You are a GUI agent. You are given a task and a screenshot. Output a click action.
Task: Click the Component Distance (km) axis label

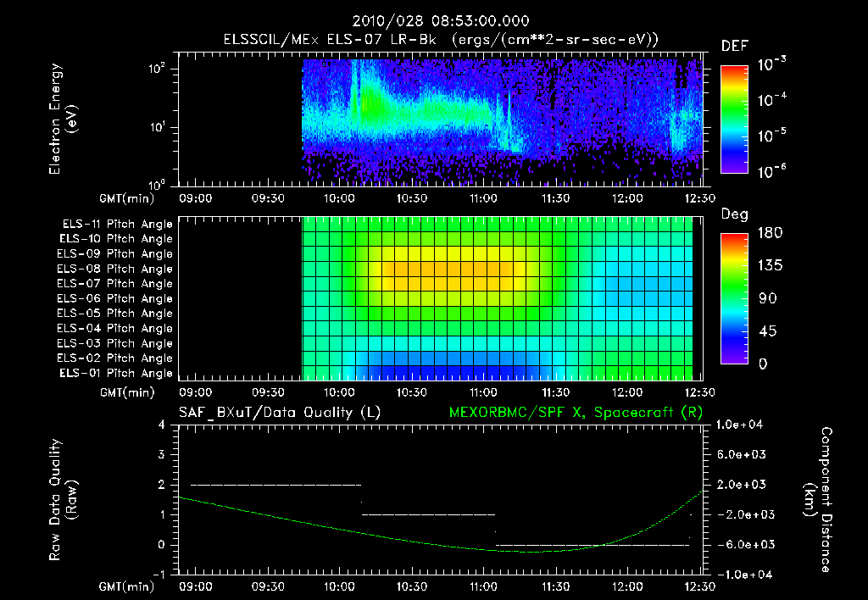818,500
